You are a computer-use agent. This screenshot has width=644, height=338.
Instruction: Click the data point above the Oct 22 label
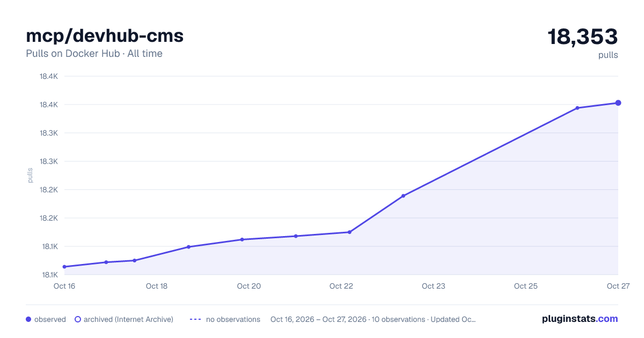point(349,232)
